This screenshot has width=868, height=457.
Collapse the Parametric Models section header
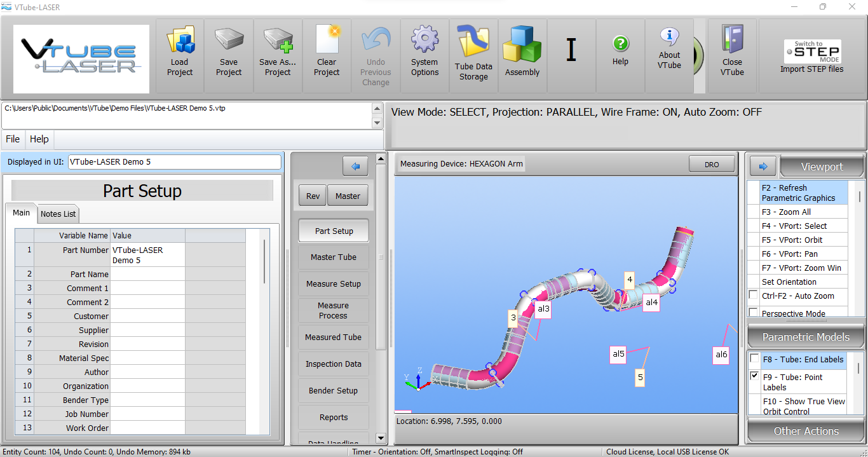[x=806, y=337]
